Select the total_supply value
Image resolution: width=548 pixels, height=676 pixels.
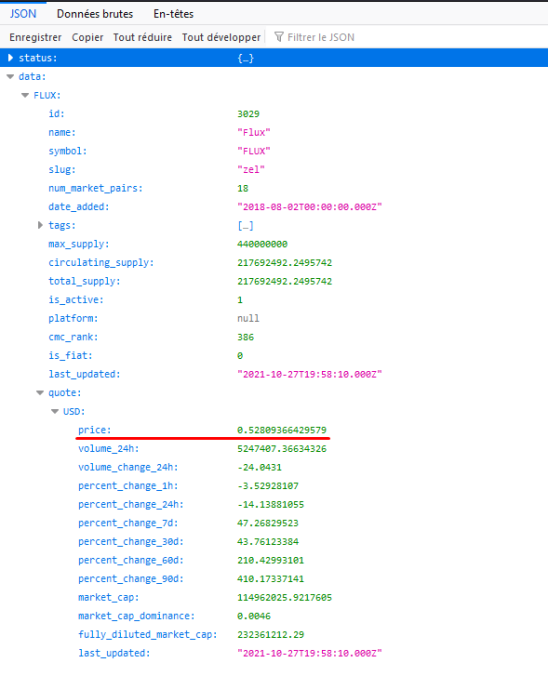(x=285, y=282)
